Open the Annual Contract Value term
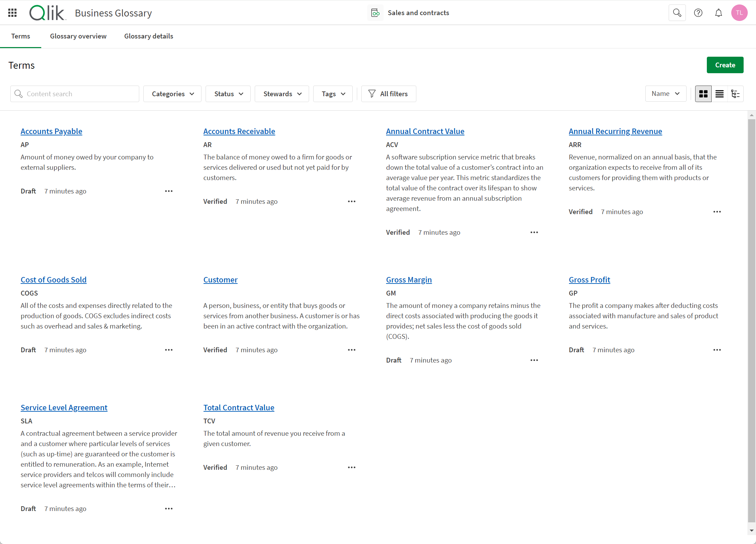Screen dimensions: 756x544 pos(425,131)
